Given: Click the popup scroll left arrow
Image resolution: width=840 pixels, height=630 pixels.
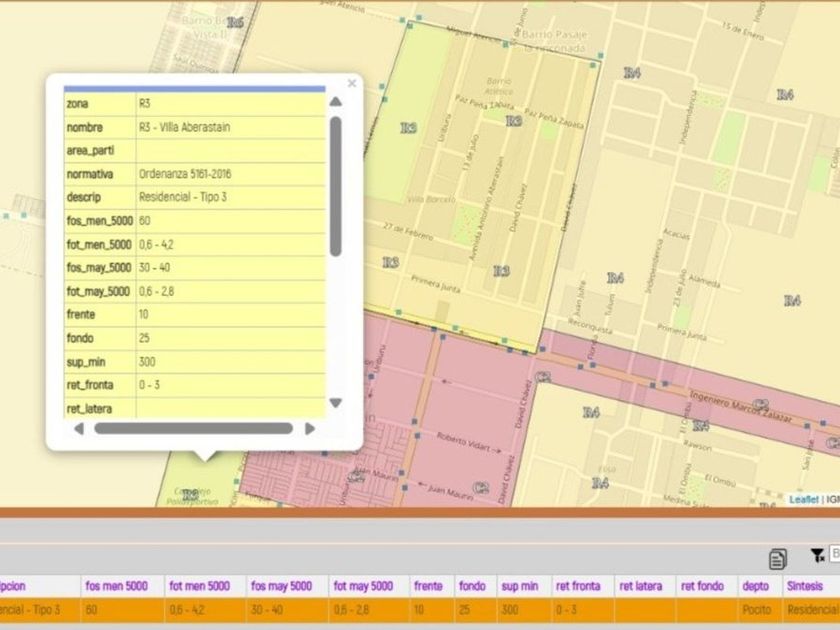Looking at the screenshot, I should pos(78,428).
